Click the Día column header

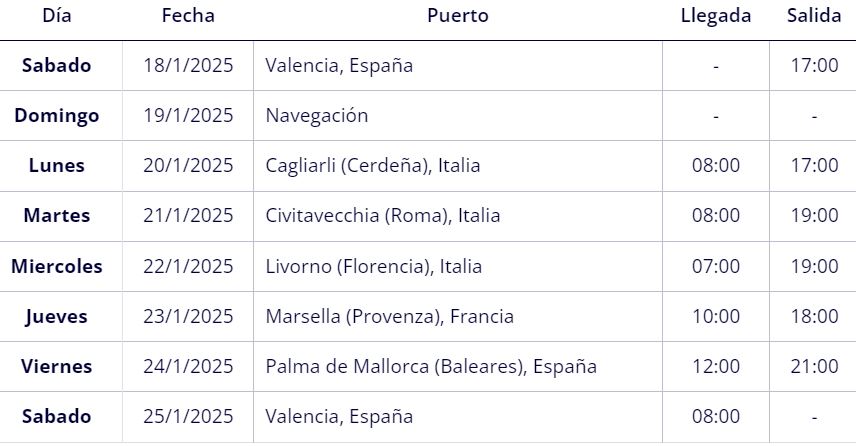(x=57, y=15)
